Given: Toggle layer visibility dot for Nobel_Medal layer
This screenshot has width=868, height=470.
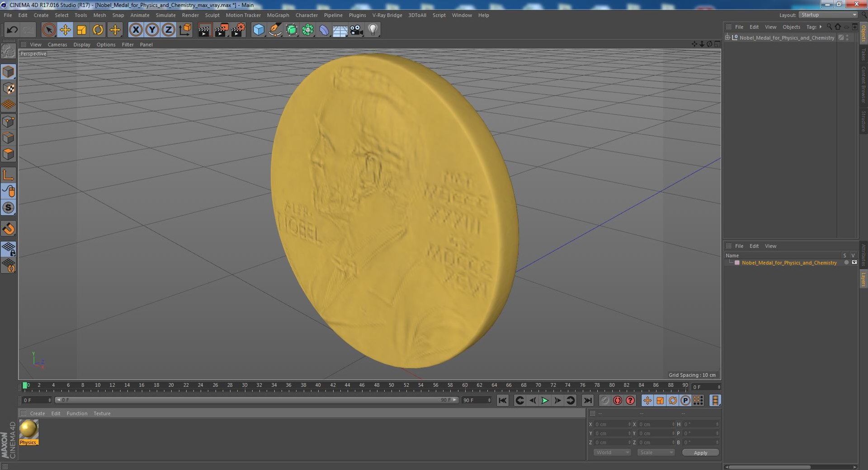Looking at the screenshot, I should [x=846, y=263].
